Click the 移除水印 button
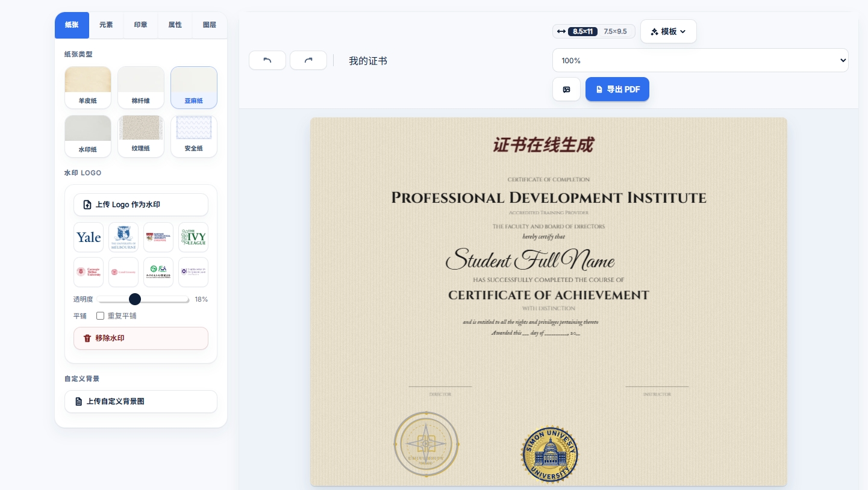Viewport: 868px width, 490px height. pyautogui.click(x=141, y=338)
